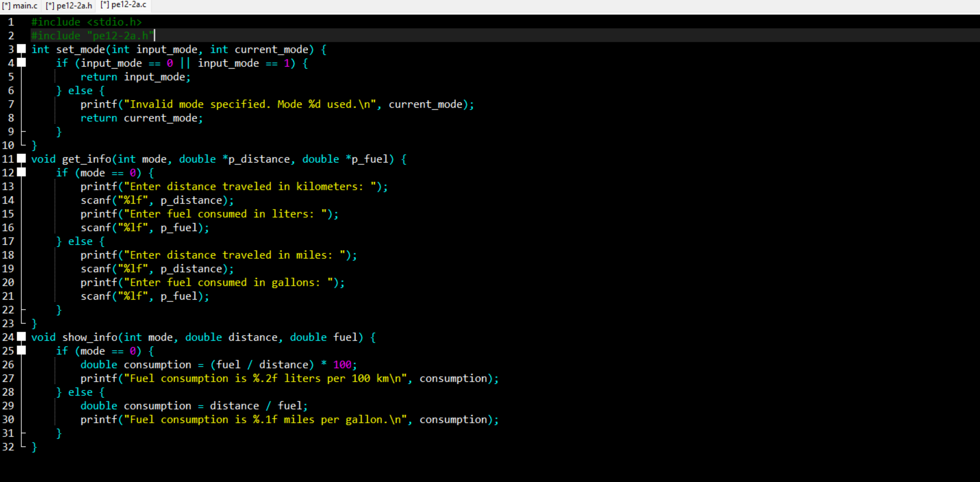Collapse the if block fold on line 4
The image size is (980, 482).
pyautogui.click(x=21, y=63)
